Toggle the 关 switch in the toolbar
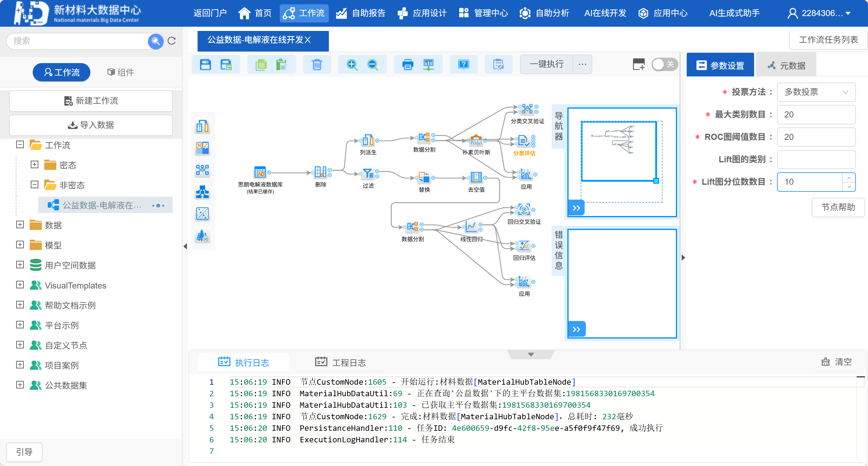The width and height of the screenshot is (868, 466). [664, 64]
